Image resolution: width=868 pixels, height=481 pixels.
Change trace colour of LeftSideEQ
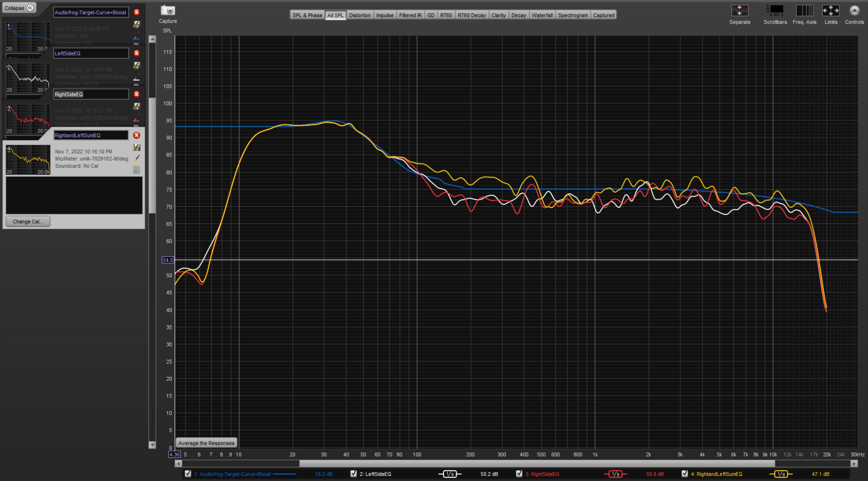[x=136, y=77]
